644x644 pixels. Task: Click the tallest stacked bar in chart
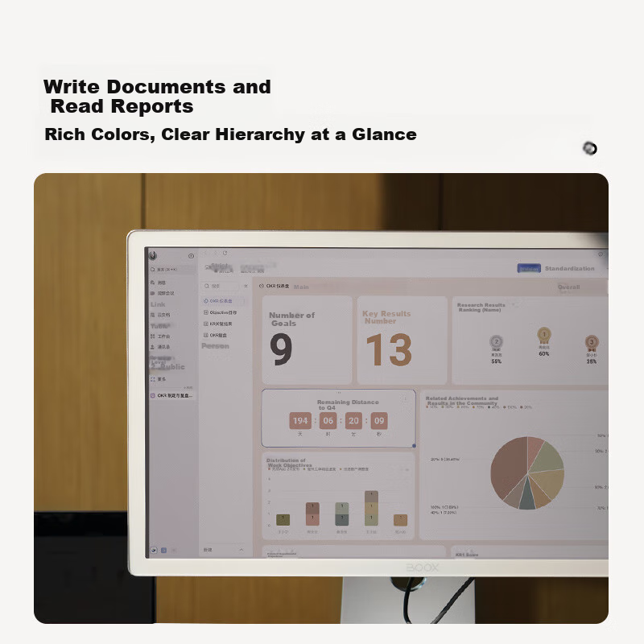click(x=371, y=508)
